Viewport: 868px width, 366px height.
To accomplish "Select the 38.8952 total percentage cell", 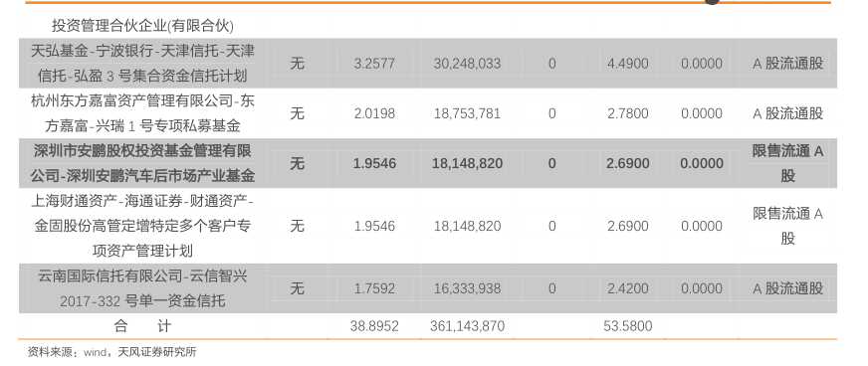I will [374, 326].
